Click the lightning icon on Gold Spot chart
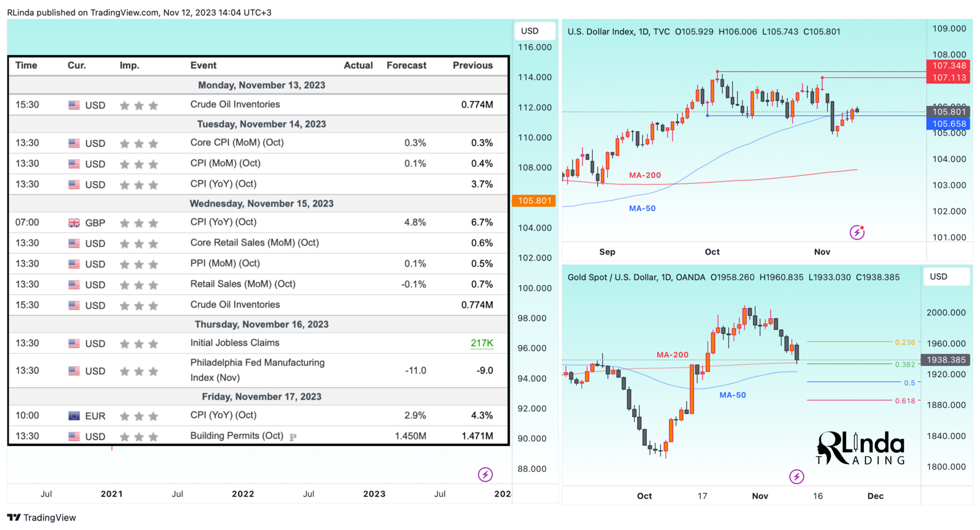 [x=796, y=476]
